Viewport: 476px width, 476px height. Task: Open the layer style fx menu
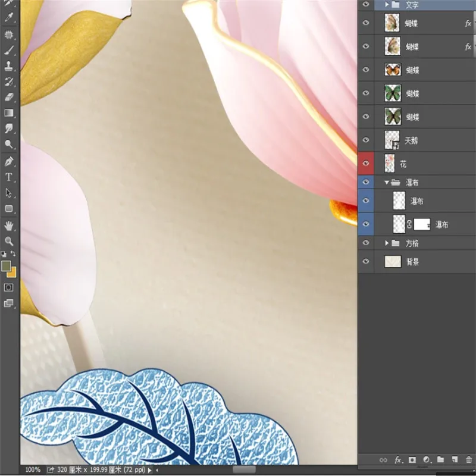point(397,460)
